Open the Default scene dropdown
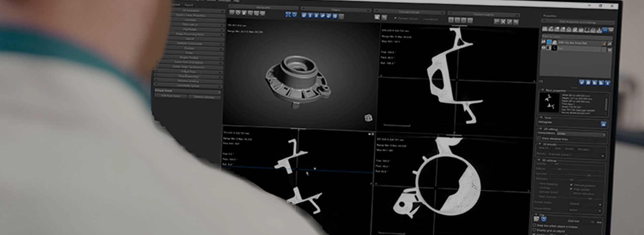 (188, 91)
